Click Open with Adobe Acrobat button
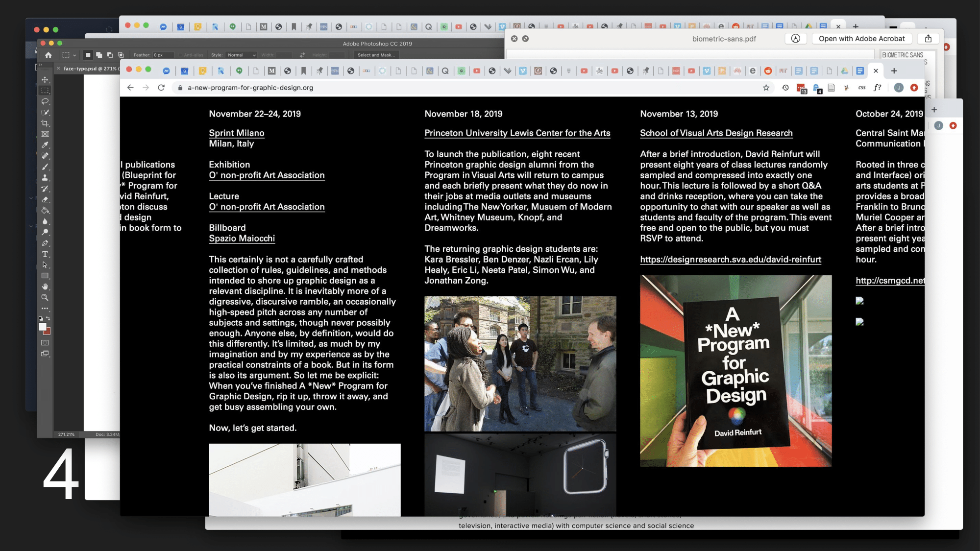This screenshot has width=980, height=551. tap(861, 39)
